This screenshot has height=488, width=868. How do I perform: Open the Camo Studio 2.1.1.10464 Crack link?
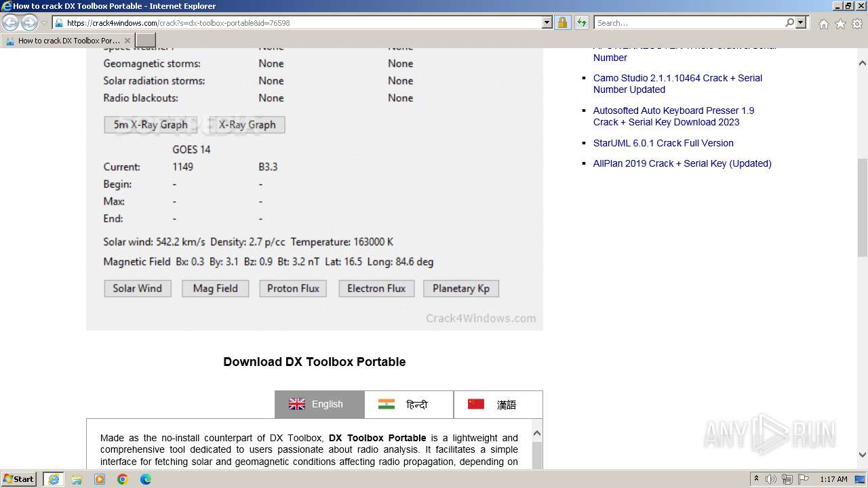(677, 83)
